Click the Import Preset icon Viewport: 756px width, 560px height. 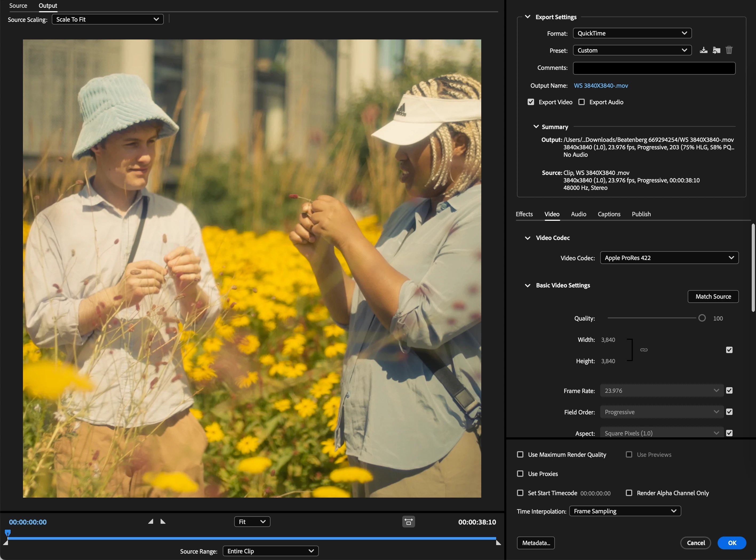click(x=716, y=50)
